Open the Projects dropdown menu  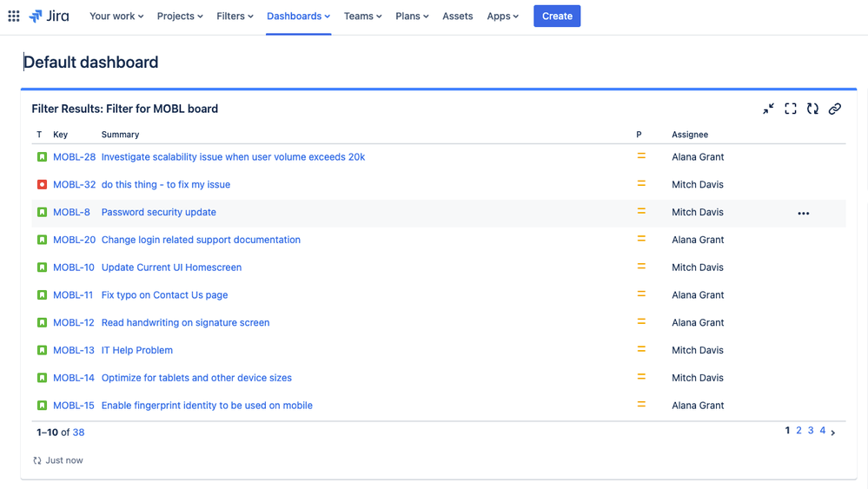[x=180, y=16]
